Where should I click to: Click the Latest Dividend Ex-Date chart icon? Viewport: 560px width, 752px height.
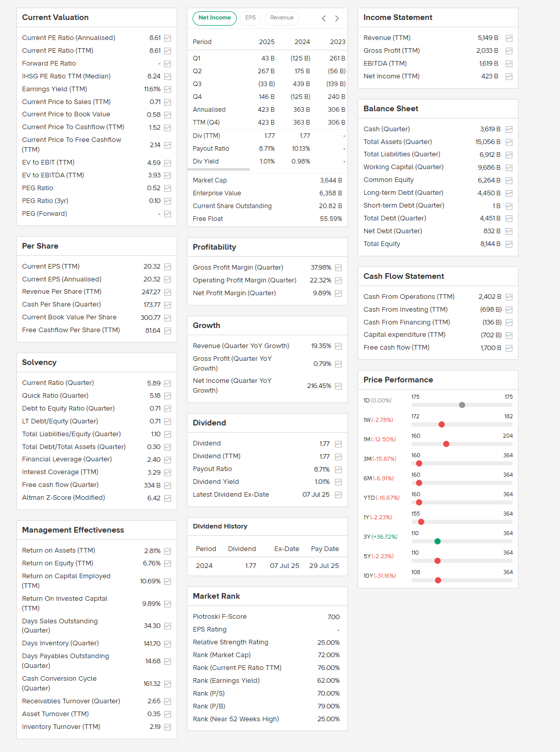coord(338,495)
